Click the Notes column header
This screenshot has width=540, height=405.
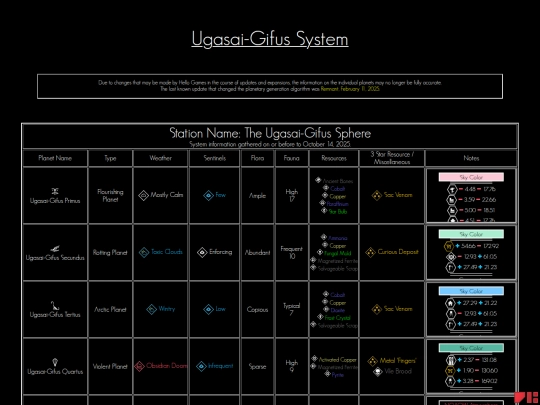click(x=471, y=158)
